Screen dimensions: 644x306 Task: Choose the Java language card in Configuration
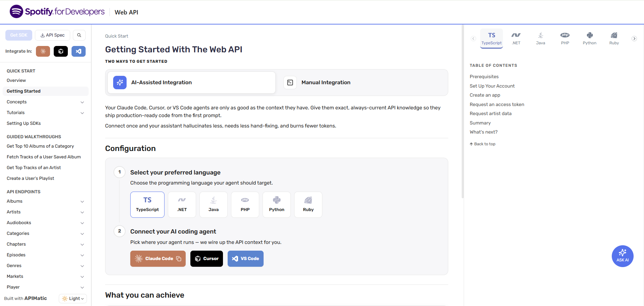tap(214, 205)
